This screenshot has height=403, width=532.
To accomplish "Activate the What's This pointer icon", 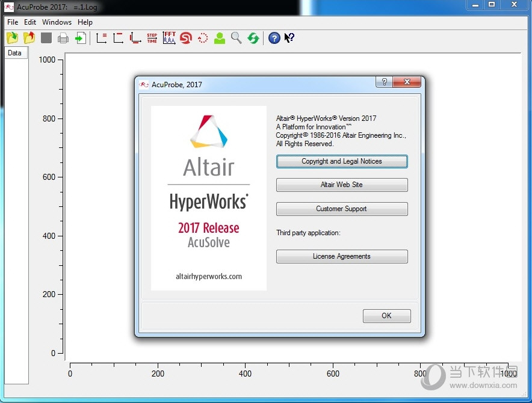I will (289, 38).
